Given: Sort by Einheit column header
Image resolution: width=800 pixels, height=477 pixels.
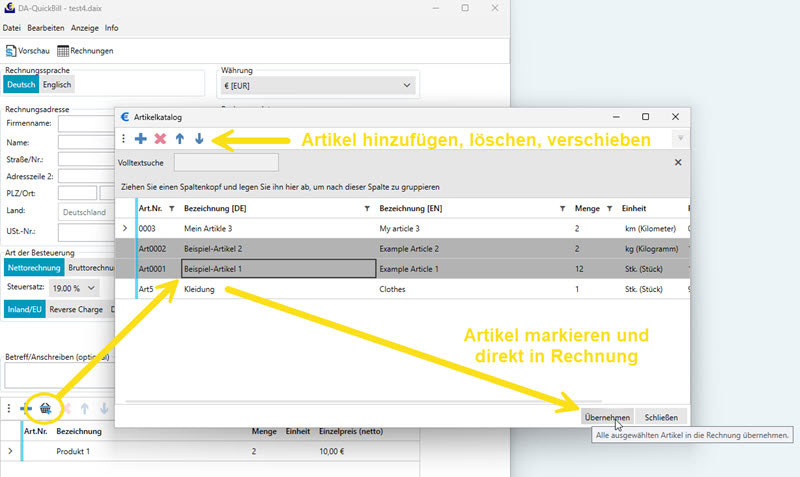Looking at the screenshot, I should (x=634, y=209).
